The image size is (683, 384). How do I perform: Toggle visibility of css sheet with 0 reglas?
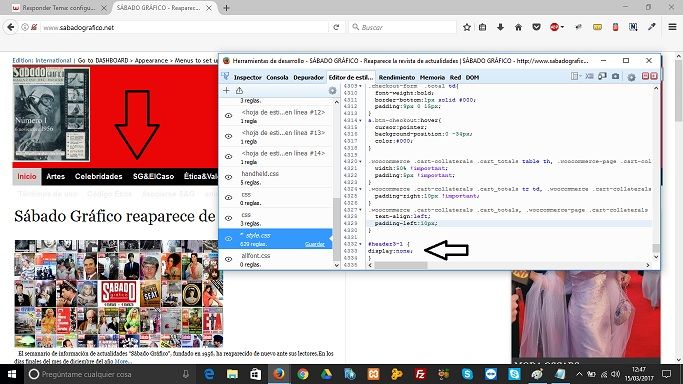point(228,198)
